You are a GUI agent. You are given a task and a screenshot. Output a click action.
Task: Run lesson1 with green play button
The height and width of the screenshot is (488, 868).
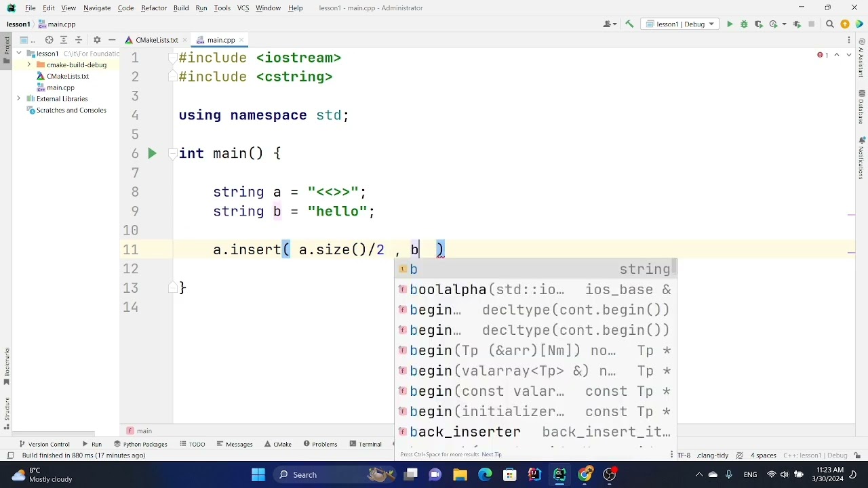point(730,24)
